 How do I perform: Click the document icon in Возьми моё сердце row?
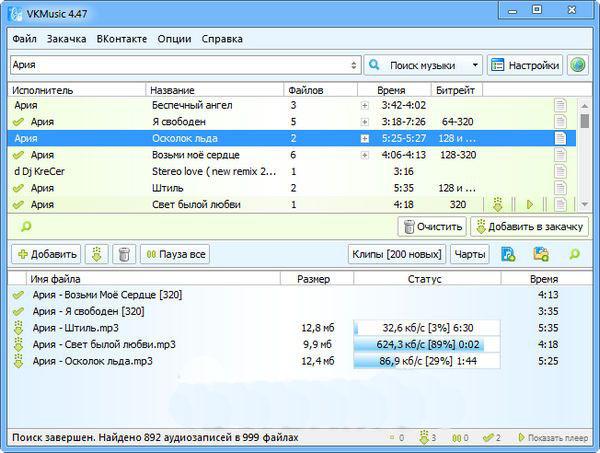(x=560, y=155)
